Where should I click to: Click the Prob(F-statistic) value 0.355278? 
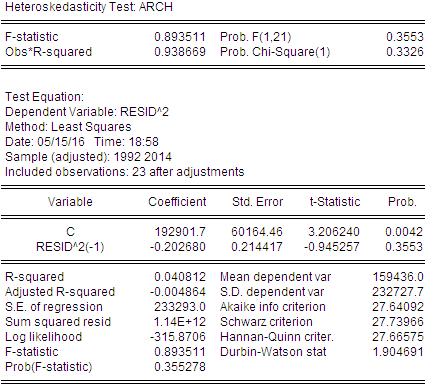(180, 367)
